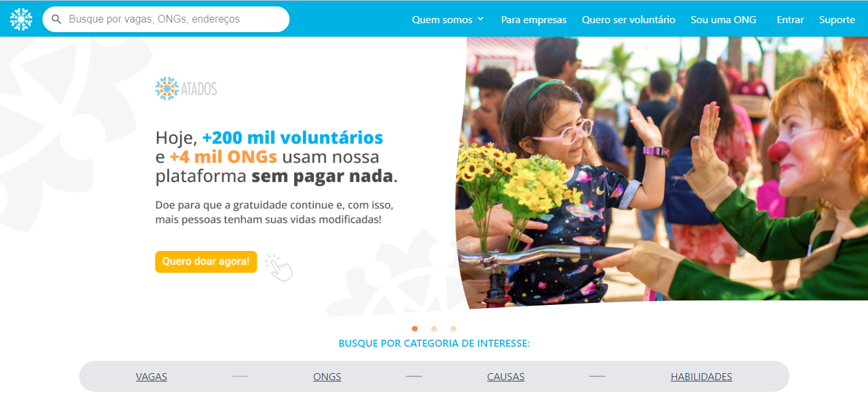Click the ATADOS logo in banner

point(186,89)
